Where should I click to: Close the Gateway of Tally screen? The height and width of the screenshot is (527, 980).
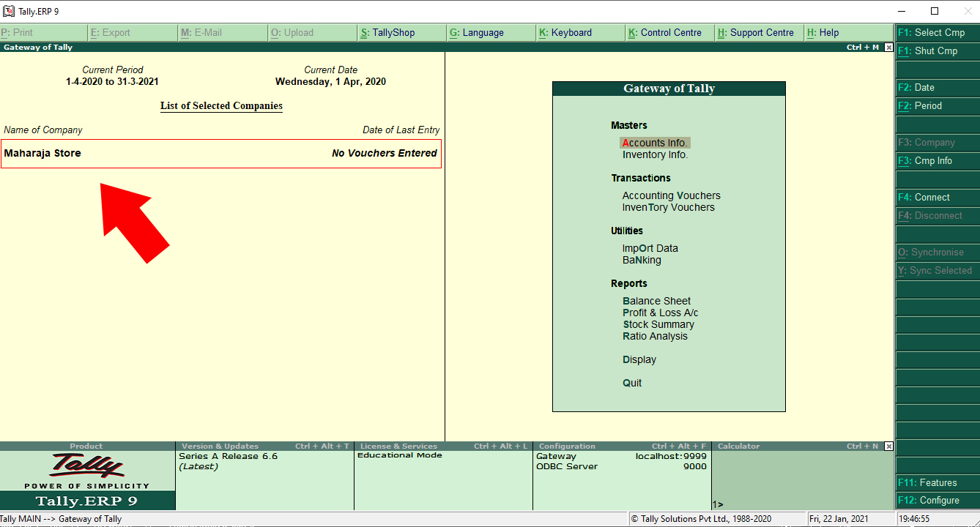tap(888, 47)
